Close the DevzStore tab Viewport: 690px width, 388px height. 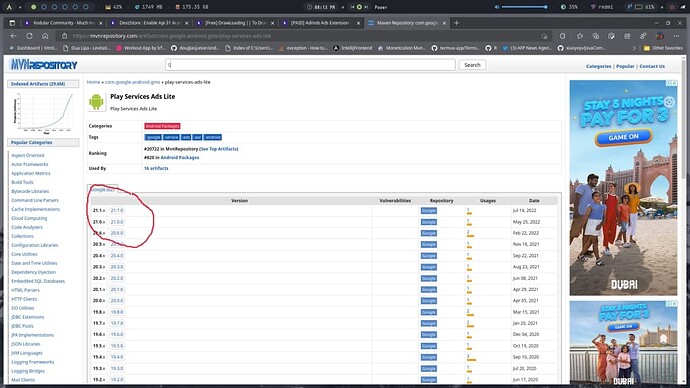coord(186,23)
